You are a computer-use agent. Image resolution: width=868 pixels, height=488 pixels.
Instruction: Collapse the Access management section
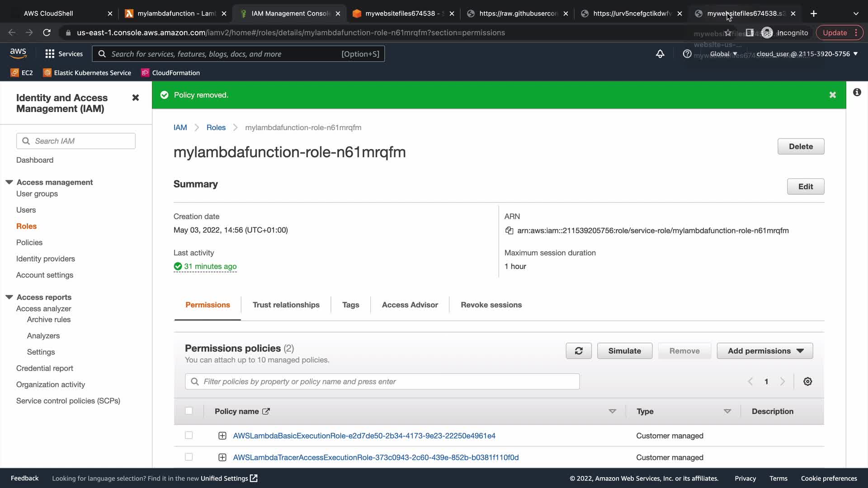[x=9, y=182]
